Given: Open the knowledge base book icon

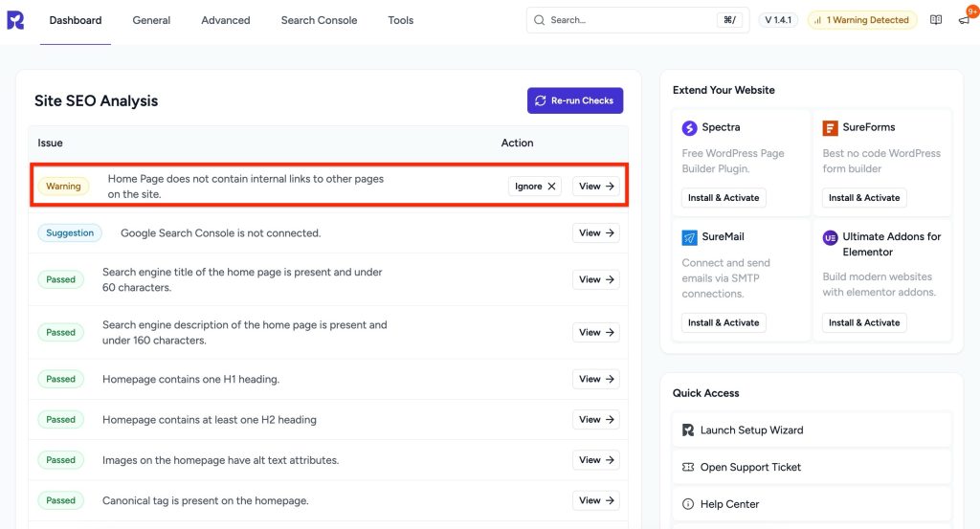Looking at the screenshot, I should 936,20.
